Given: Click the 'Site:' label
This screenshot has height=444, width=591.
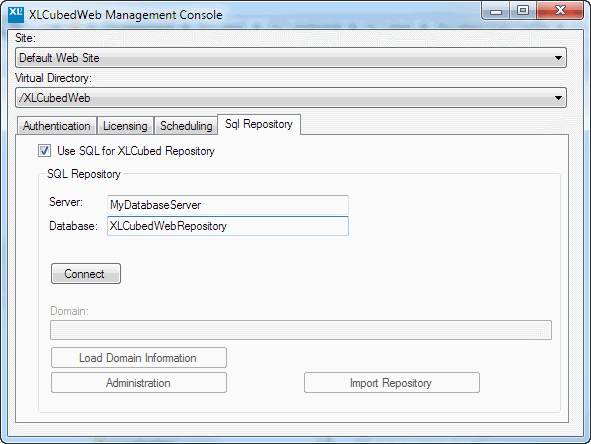Looking at the screenshot, I should (25, 38).
